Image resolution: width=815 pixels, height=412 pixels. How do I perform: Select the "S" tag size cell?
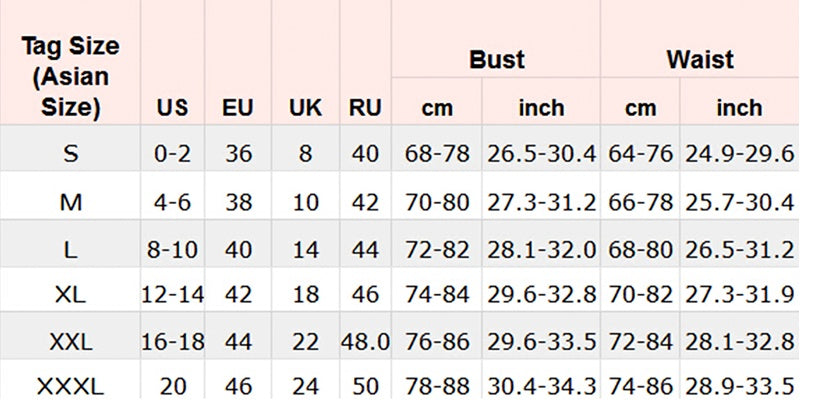click(x=70, y=154)
